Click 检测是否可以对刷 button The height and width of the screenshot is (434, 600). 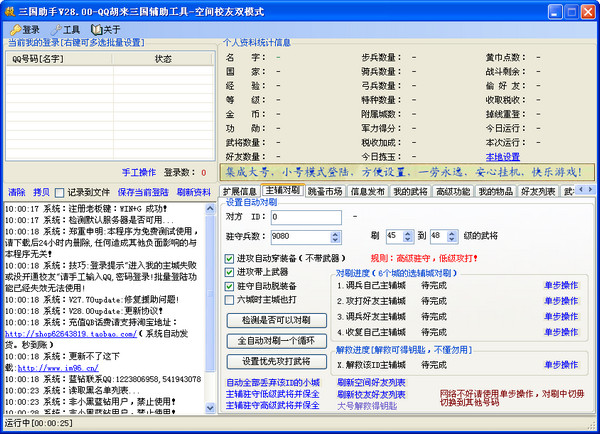click(x=277, y=320)
